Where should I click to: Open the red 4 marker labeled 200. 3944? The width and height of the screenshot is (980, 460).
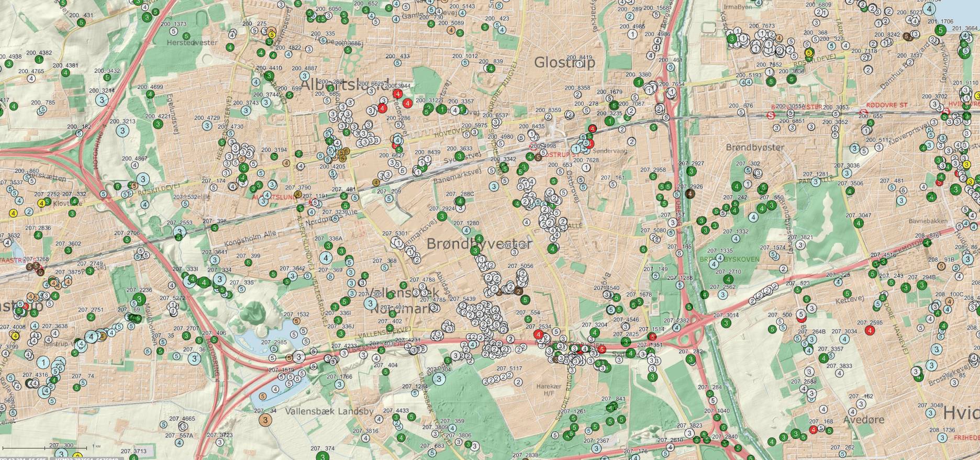397,94
